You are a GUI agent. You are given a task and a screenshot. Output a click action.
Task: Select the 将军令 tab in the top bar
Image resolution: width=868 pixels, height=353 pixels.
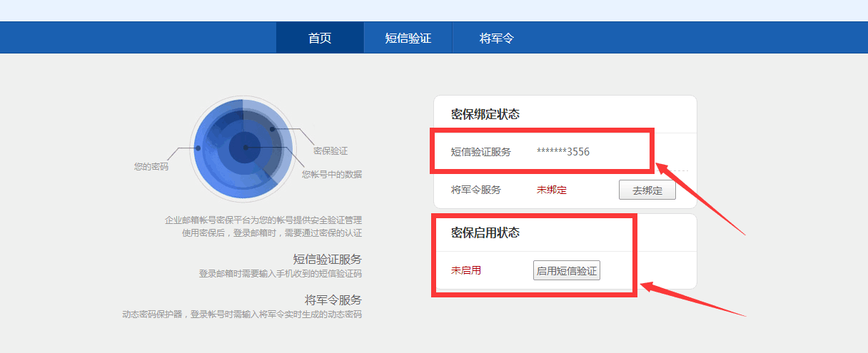(x=497, y=39)
